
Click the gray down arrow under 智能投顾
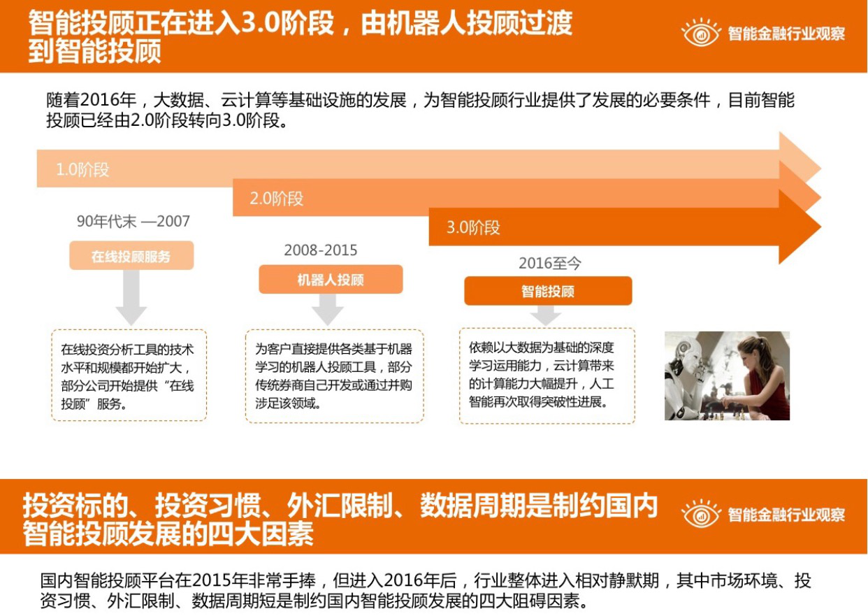click(x=546, y=316)
